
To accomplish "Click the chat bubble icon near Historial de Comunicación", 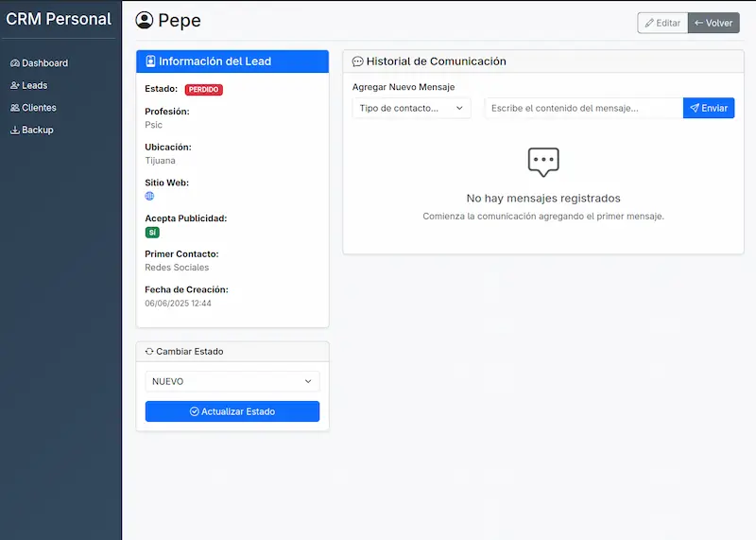I will [358, 61].
